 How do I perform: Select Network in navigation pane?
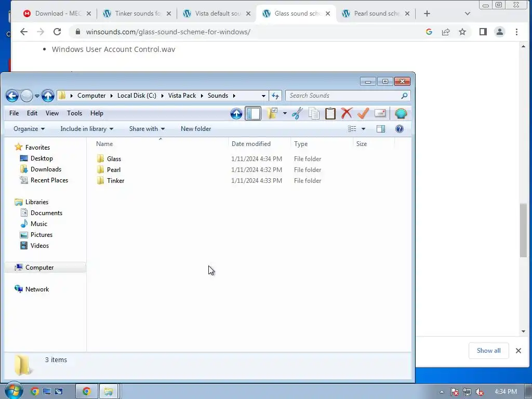coord(37,289)
